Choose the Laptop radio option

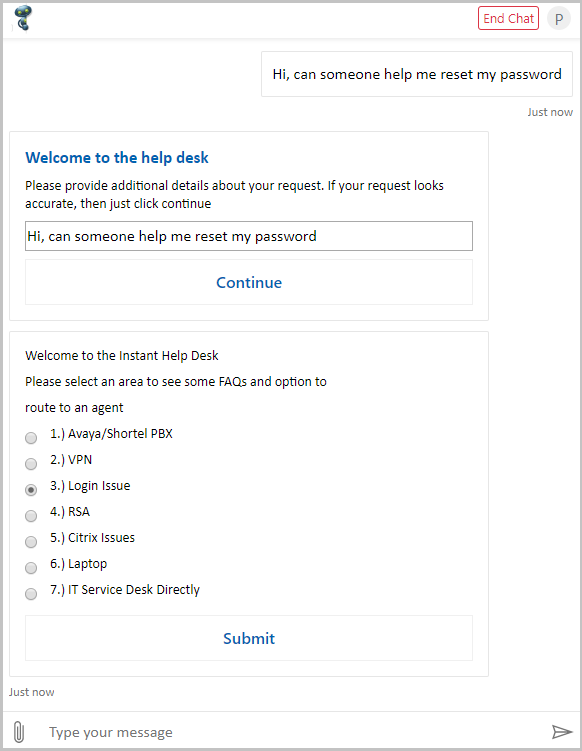(31, 568)
